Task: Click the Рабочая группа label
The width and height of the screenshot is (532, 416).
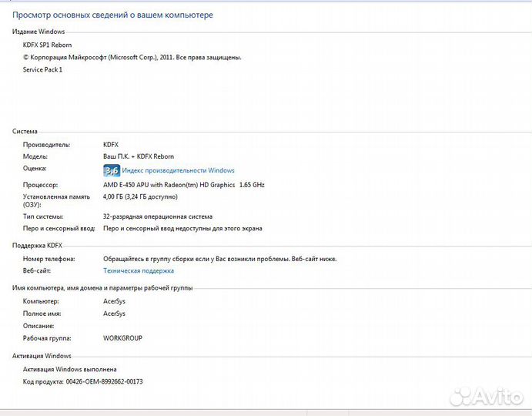Action: pyautogui.click(x=47, y=338)
